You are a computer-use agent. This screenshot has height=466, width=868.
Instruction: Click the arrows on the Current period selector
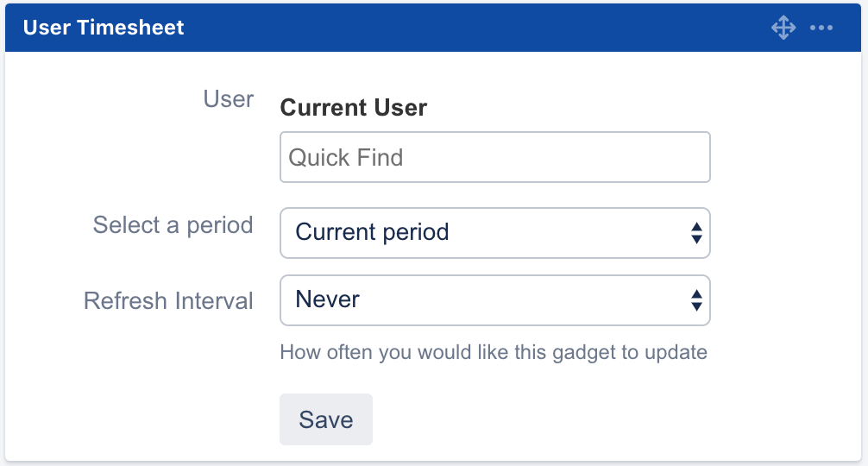click(696, 233)
